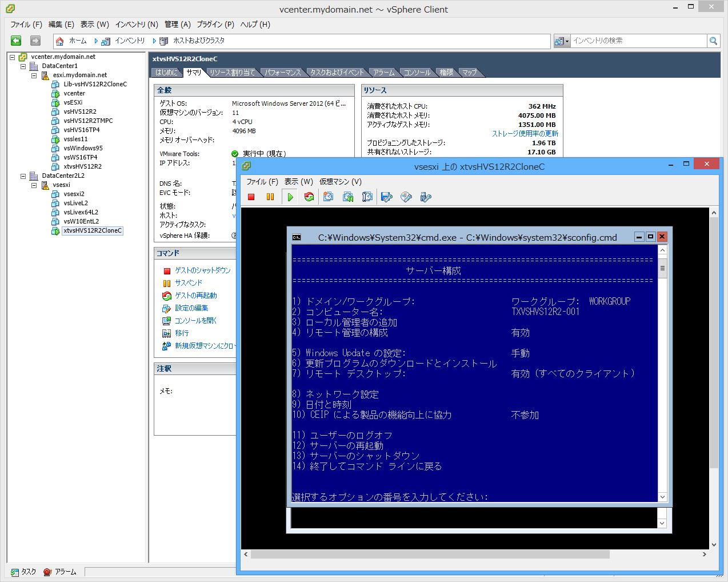This screenshot has width=728, height=582.
Task: Click the green back navigation arrow
Action: pos(16,41)
